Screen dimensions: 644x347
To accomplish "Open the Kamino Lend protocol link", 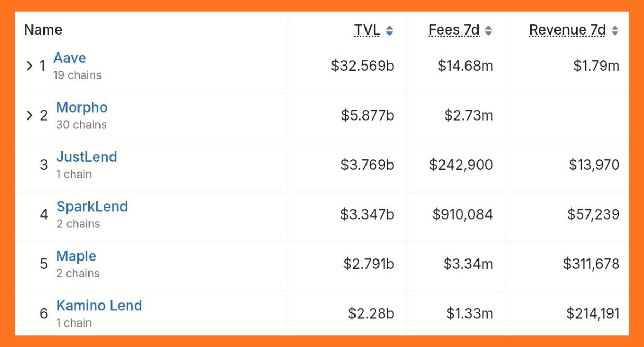I will tap(99, 306).
